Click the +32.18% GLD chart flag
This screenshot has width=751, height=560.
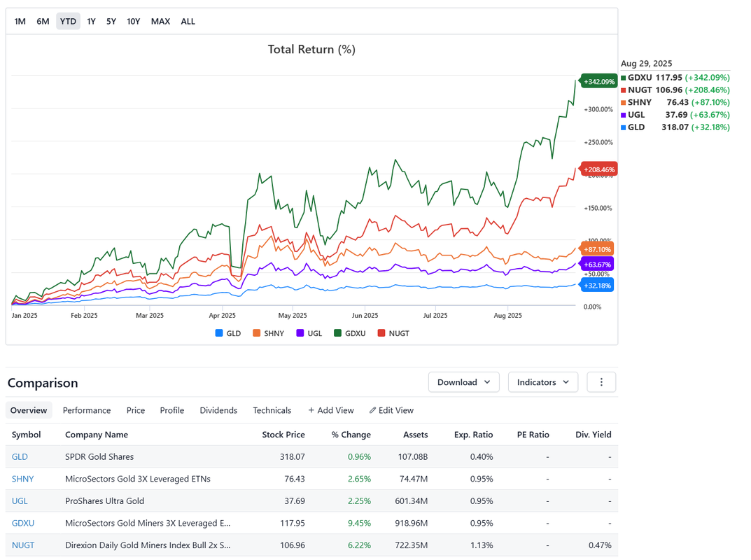click(x=597, y=286)
